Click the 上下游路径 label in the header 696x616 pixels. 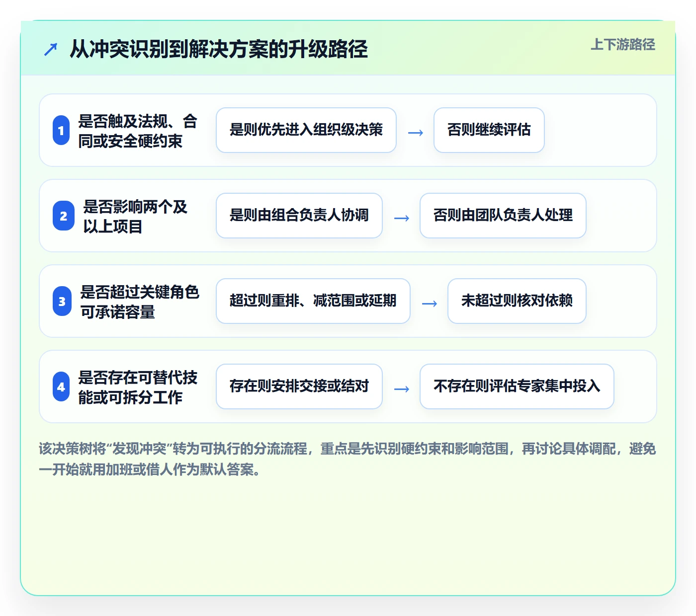pyautogui.click(x=623, y=45)
